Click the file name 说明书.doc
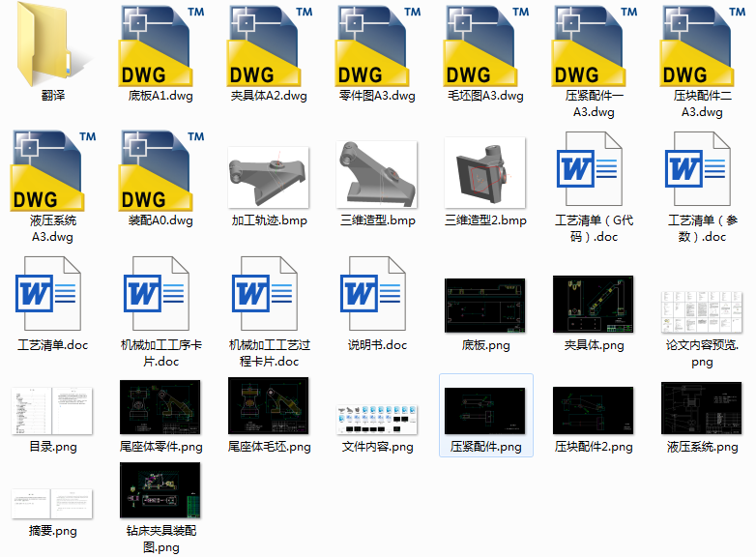The height and width of the screenshot is (557, 756). [378, 345]
